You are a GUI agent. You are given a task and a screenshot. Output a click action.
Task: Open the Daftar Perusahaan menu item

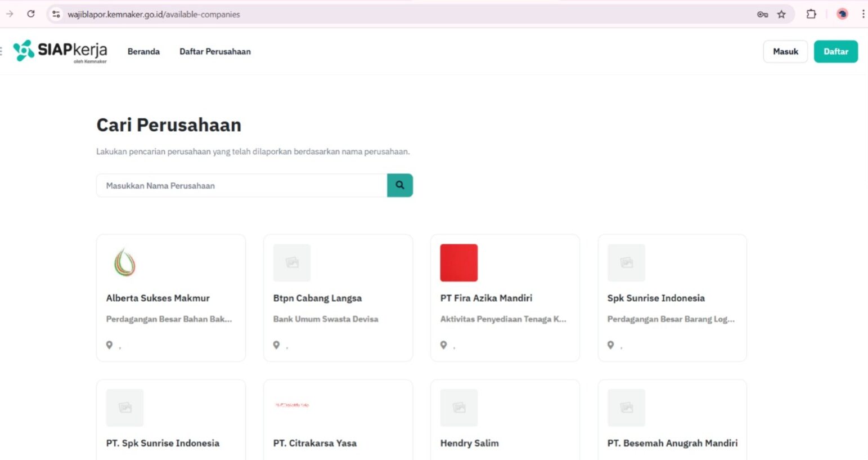pyautogui.click(x=215, y=51)
